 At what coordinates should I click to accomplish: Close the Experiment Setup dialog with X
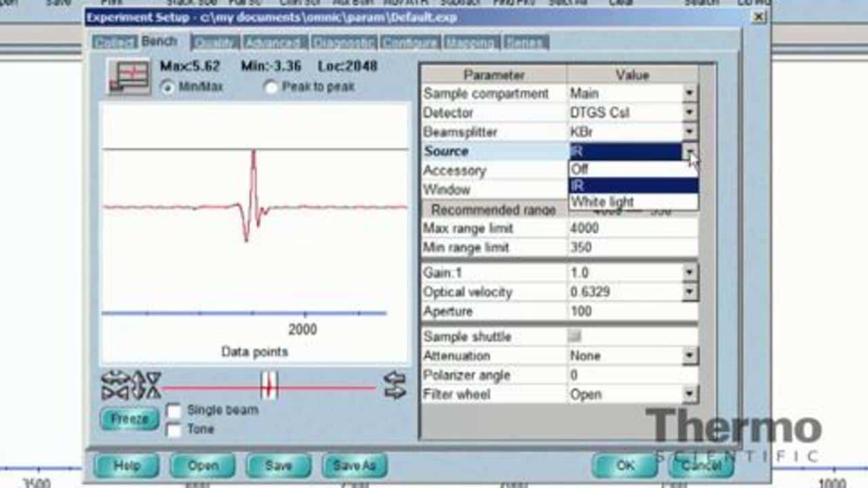click(759, 17)
